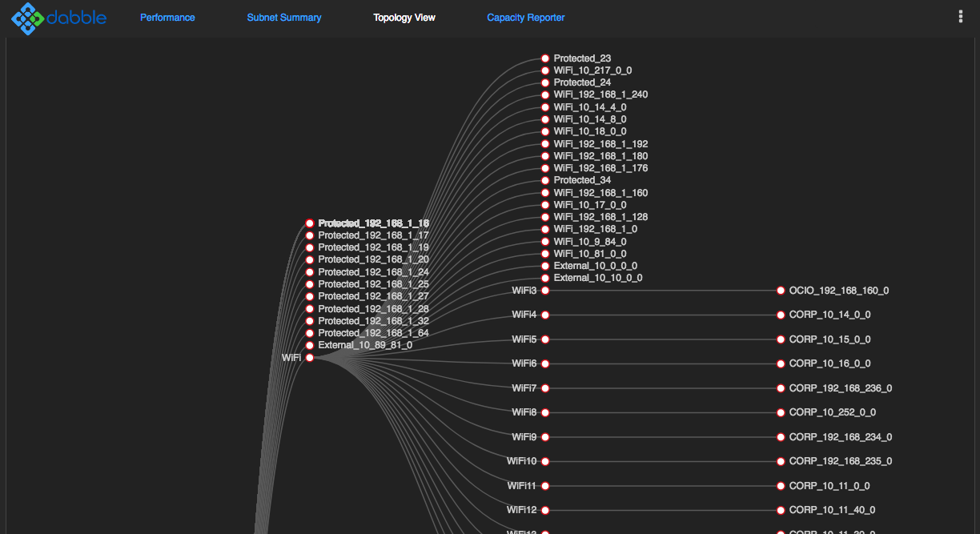Click the CORP_192_168_236_0 node
980x534 pixels.
click(x=781, y=388)
